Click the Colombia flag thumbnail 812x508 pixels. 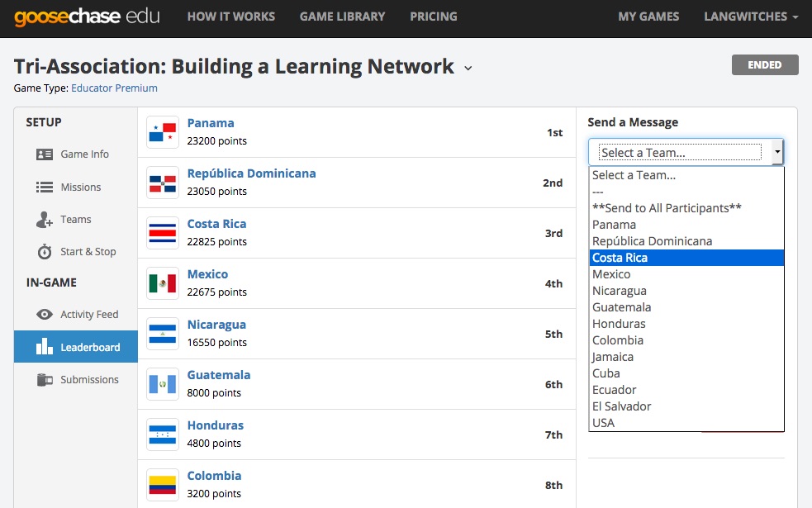click(x=163, y=485)
